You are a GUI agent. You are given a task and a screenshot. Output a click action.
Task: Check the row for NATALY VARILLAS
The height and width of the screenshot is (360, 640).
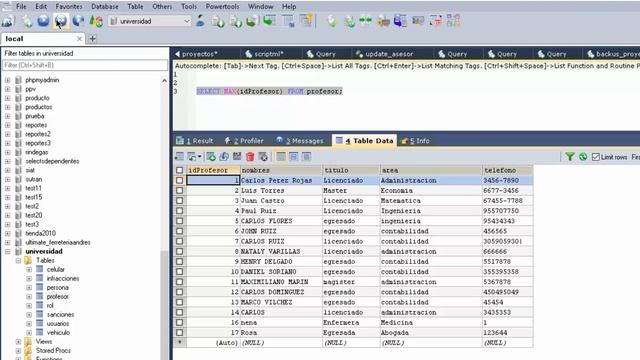click(180, 251)
